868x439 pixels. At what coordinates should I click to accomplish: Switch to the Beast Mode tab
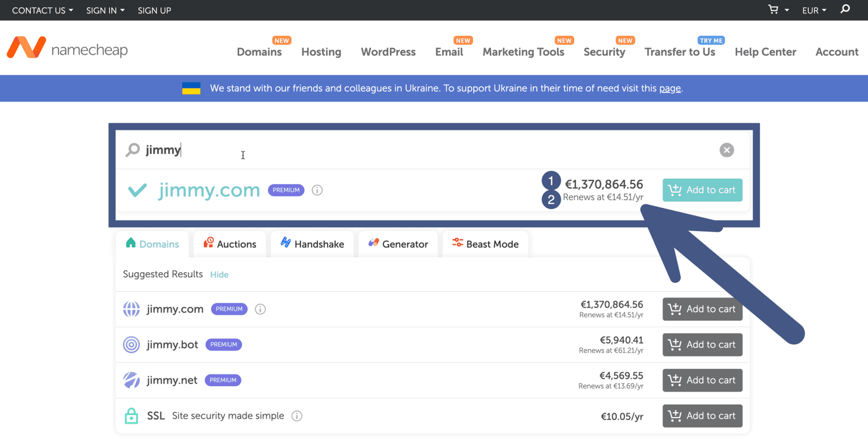click(486, 244)
